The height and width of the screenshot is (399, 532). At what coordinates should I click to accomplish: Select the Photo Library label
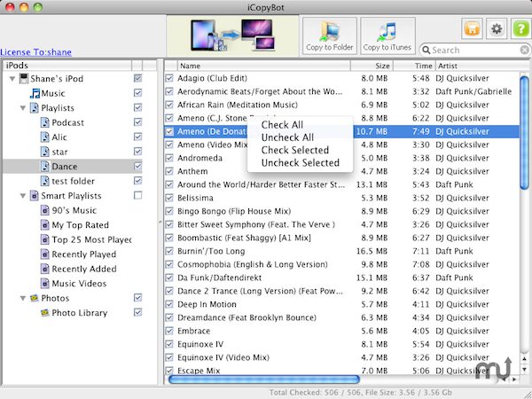click(x=80, y=313)
